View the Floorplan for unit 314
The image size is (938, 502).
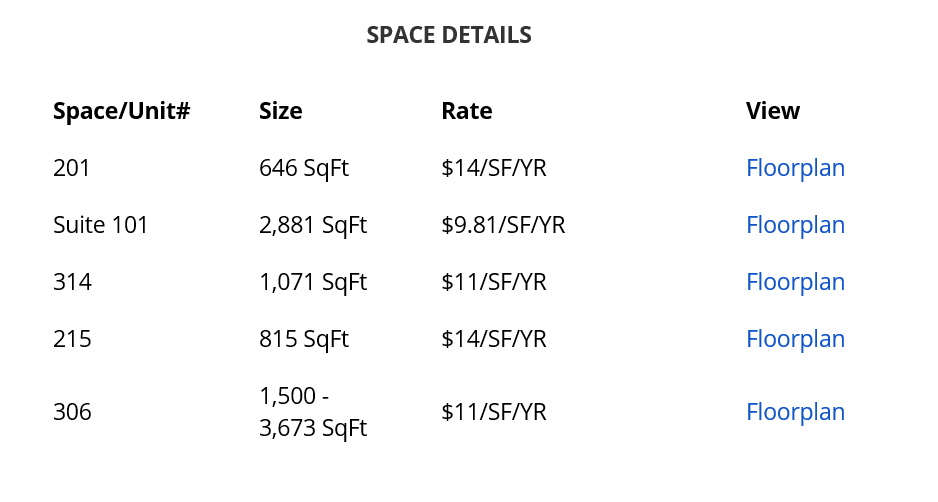[795, 282]
